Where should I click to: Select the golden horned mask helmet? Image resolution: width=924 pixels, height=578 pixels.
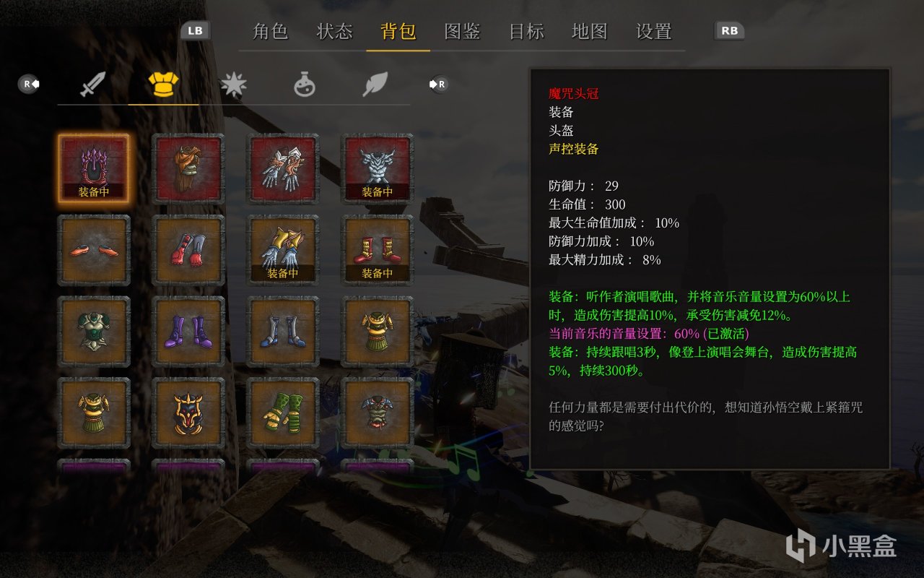click(x=188, y=413)
